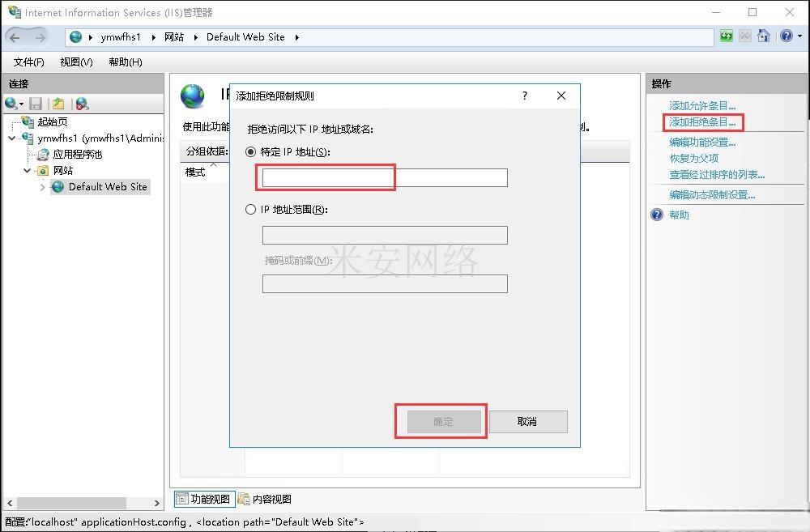Screen dimensions: 810x532
Task: Click the 掩码或前缀 input field
Action: click(385, 283)
